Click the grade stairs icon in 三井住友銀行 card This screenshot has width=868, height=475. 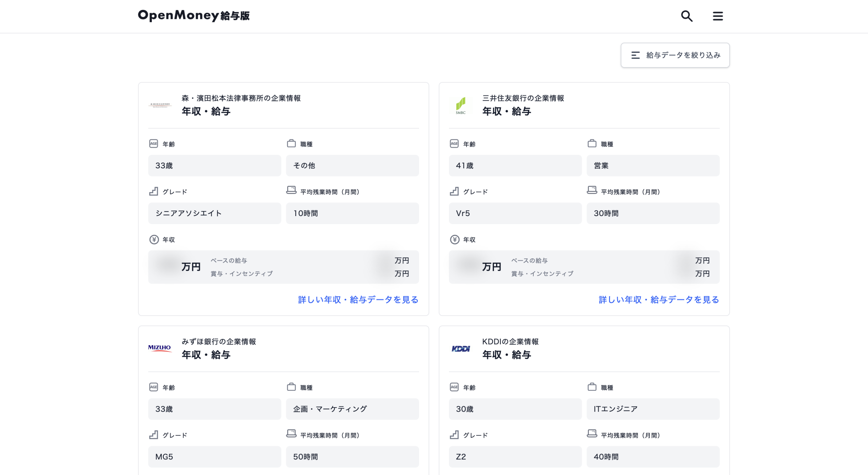[x=454, y=191]
